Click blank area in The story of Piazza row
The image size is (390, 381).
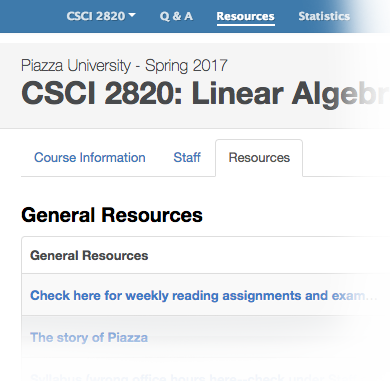pyautogui.click(x=267, y=337)
